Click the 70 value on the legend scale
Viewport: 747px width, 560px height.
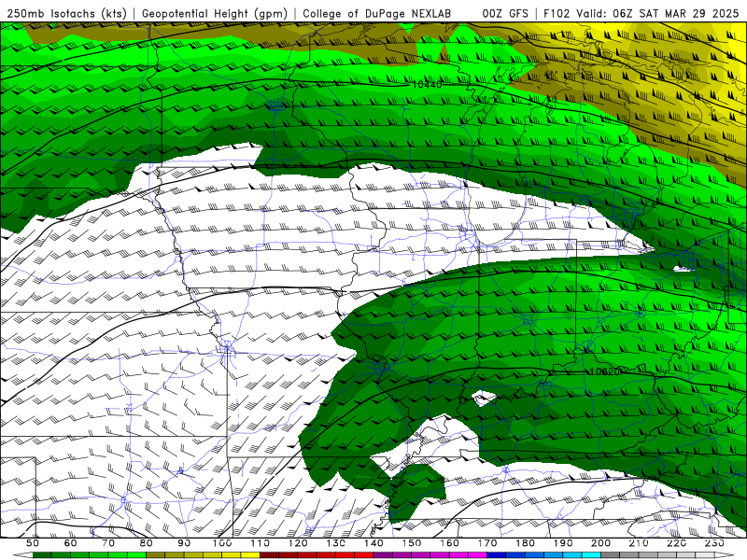[x=108, y=543]
